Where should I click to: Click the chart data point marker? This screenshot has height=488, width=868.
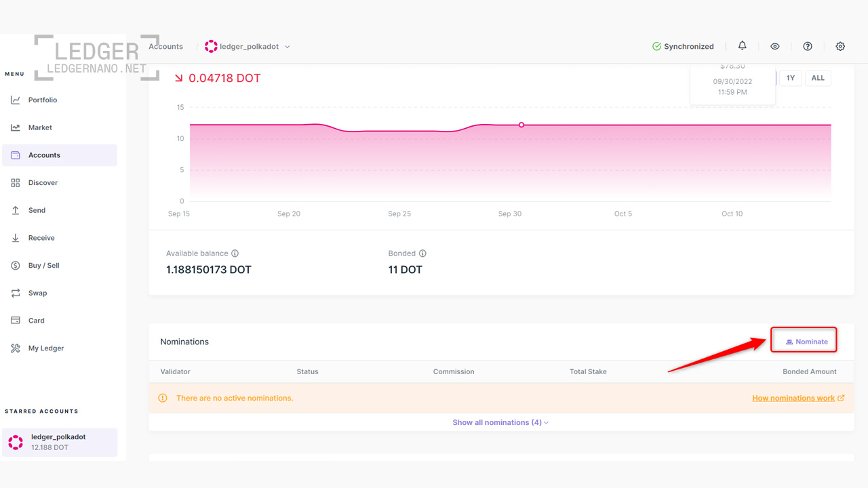point(521,125)
